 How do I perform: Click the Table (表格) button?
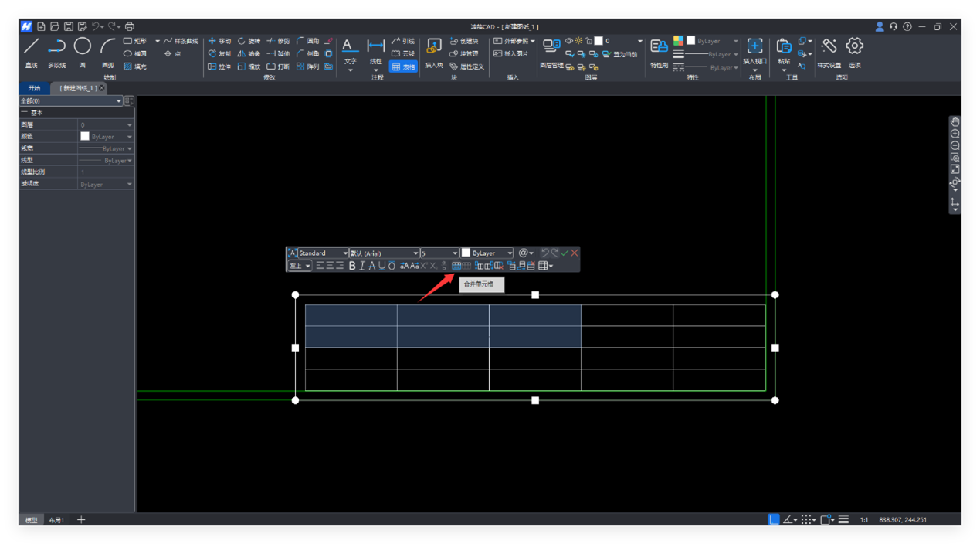pyautogui.click(x=403, y=67)
